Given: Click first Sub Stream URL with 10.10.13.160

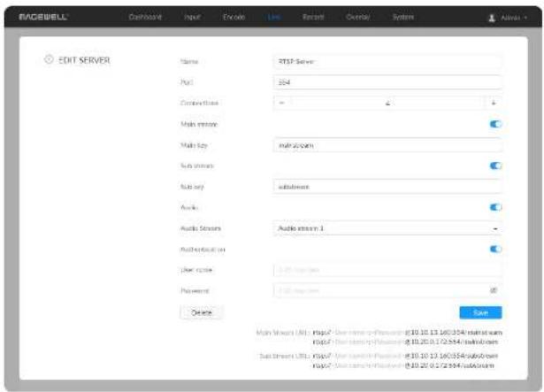Looking at the screenshot, I should (405, 356).
